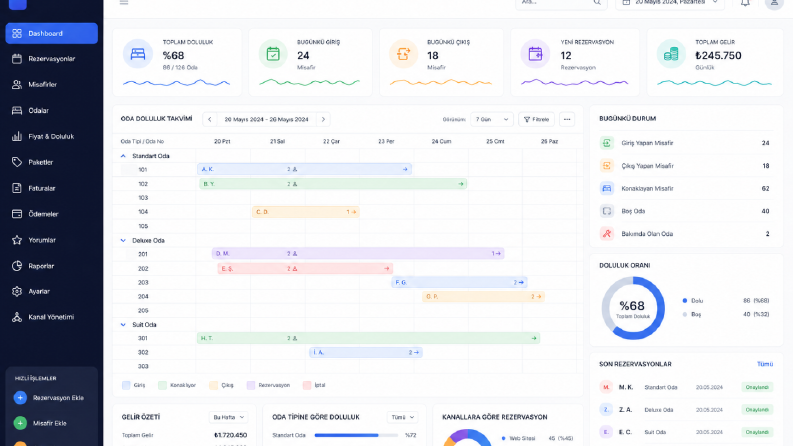Collapse the Deluxe Oda room group
The height and width of the screenshot is (446, 793).
coord(123,241)
